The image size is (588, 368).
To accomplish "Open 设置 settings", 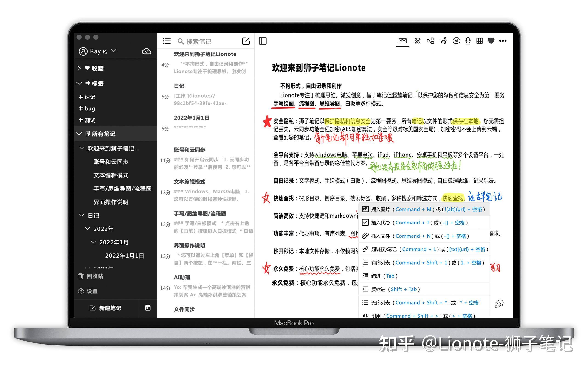I will click(x=88, y=291).
